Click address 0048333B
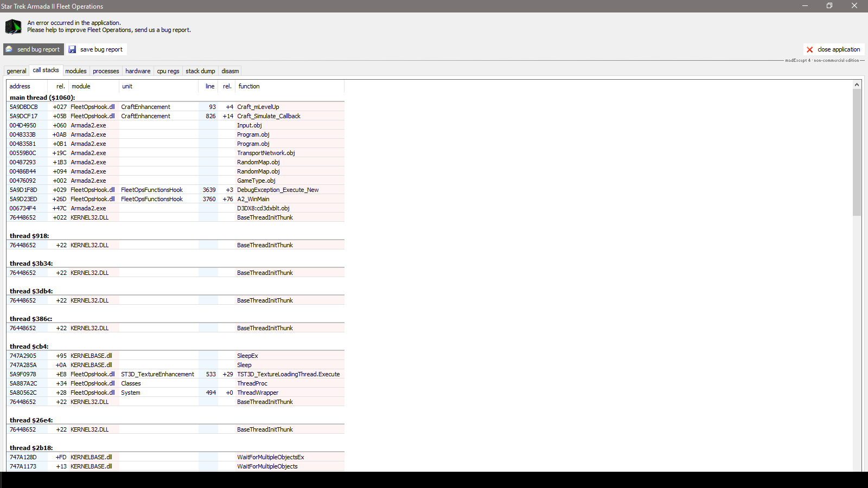Image resolution: width=868 pixels, height=488 pixels. click(x=23, y=134)
